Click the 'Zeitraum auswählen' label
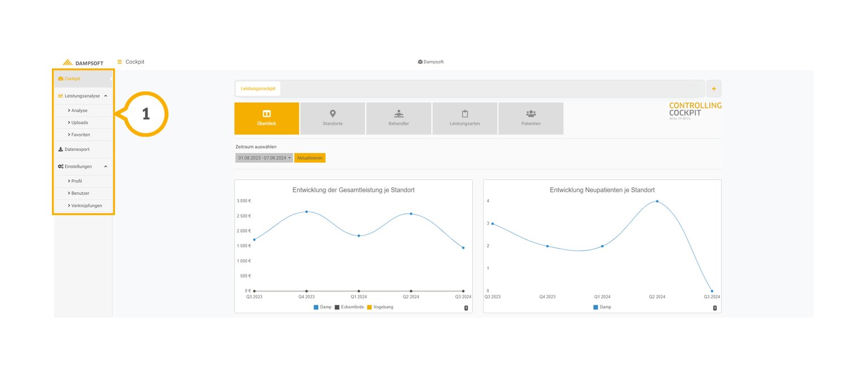This screenshot has width=868, height=372. tap(256, 147)
